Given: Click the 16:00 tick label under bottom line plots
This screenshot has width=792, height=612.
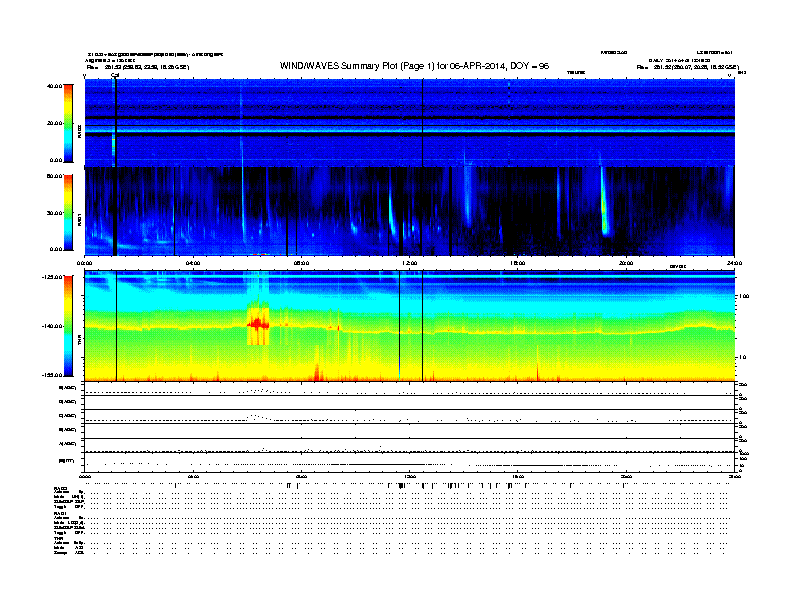Looking at the screenshot, I should tap(518, 476).
